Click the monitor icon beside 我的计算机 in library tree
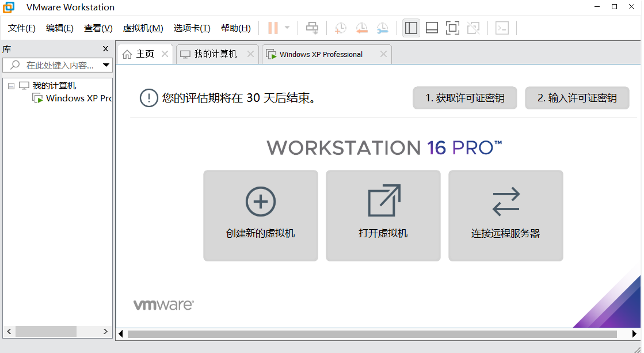The width and height of the screenshot is (644, 353). point(24,85)
